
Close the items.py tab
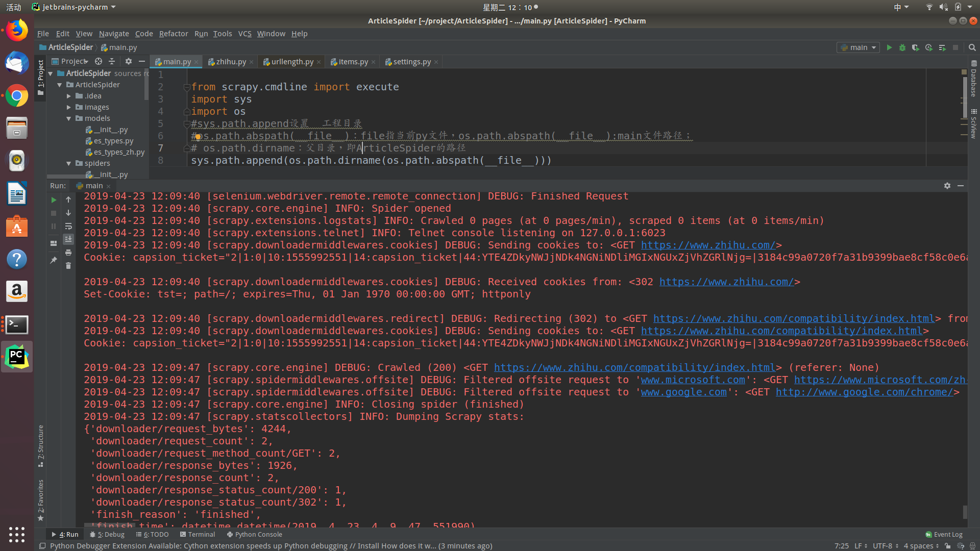pos(373,62)
